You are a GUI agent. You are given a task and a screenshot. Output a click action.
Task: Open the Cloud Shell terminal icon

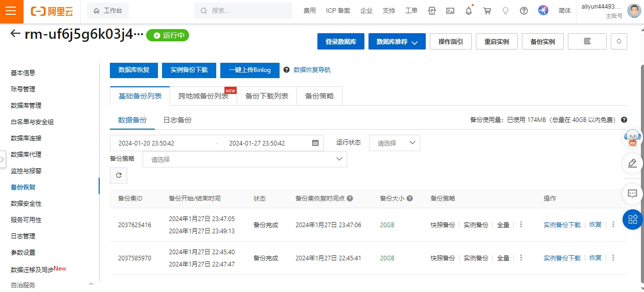(450, 11)
